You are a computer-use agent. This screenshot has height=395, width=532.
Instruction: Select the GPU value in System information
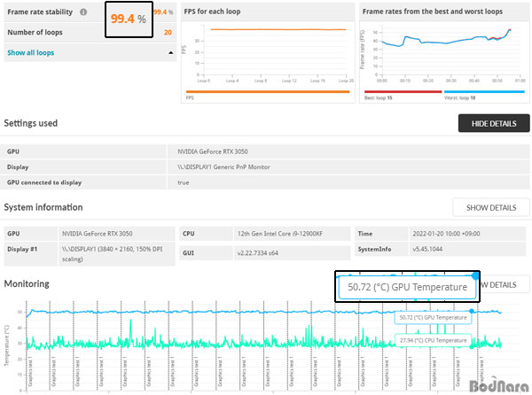[x=97, y=234]
